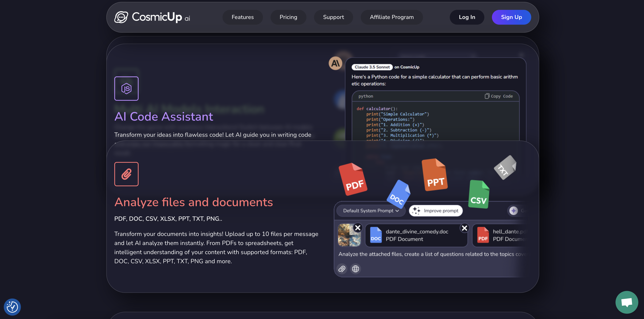Click the attach file paperclip icon

[x=342, y=269]
